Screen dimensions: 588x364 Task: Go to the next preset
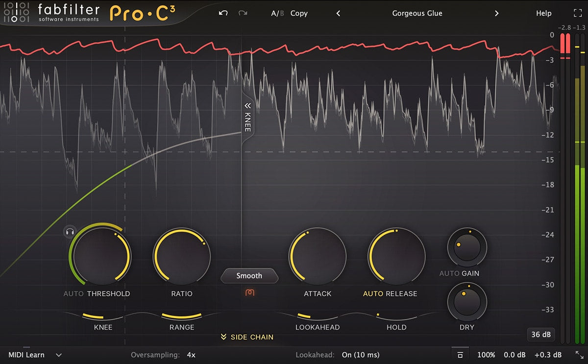coord(496,13)
